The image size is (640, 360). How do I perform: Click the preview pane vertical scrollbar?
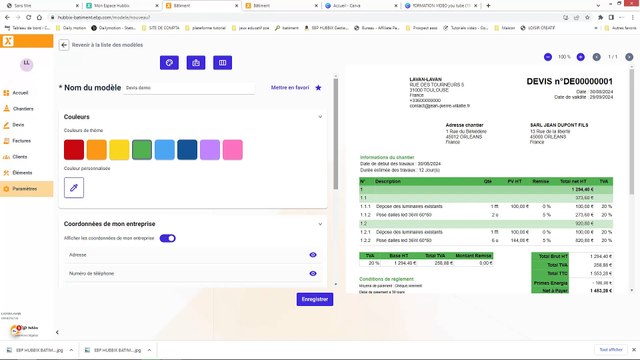pyautogui.click(x=631, y=131)
